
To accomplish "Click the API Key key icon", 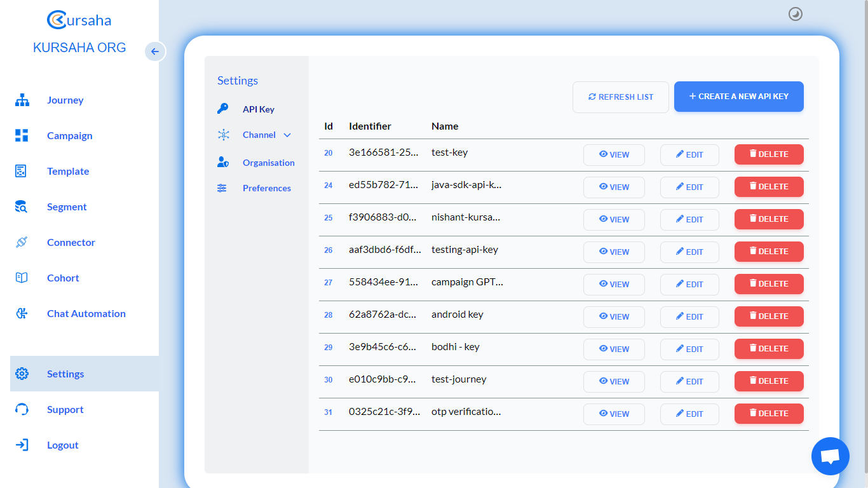I will (222, 109).
